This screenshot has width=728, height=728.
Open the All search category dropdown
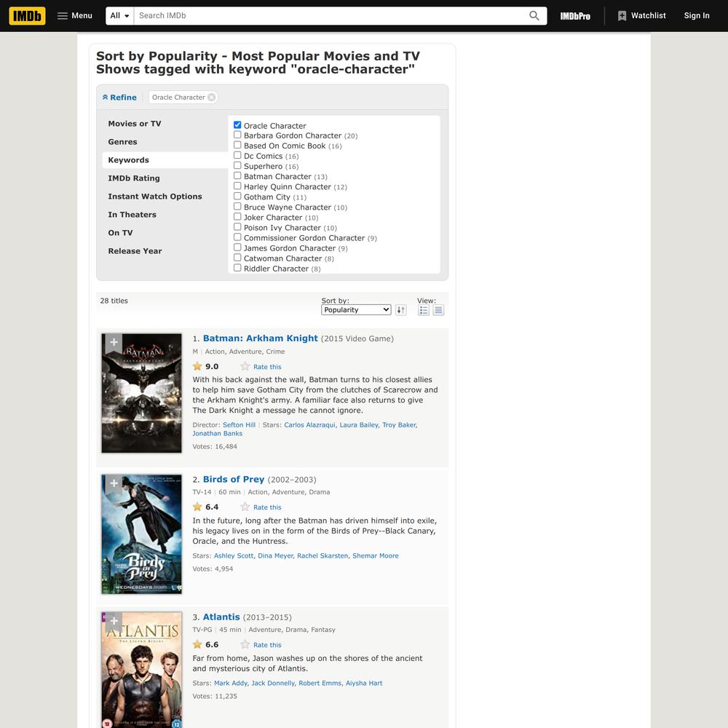coord(120,16)
